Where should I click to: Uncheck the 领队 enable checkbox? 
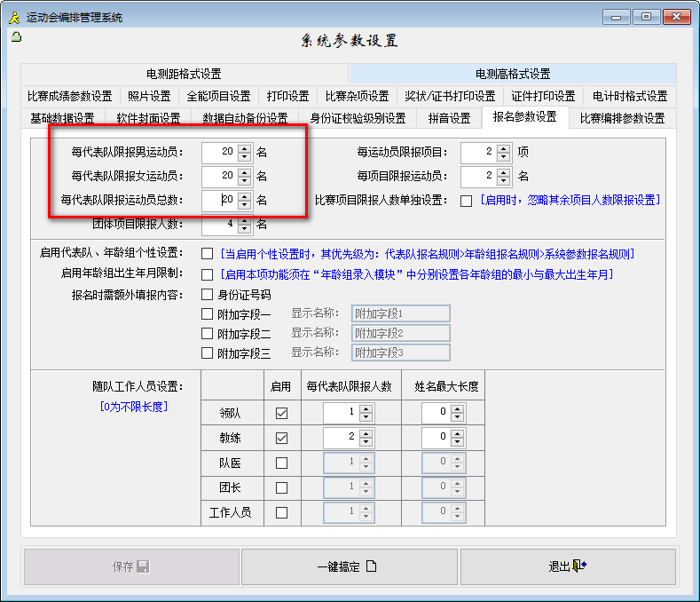tap(281, 413)
